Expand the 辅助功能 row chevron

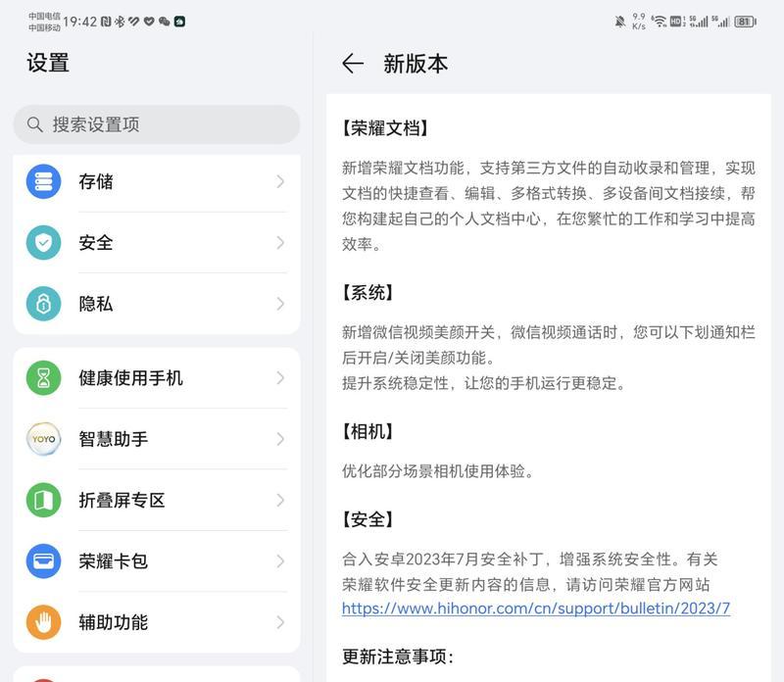[280, 622]
